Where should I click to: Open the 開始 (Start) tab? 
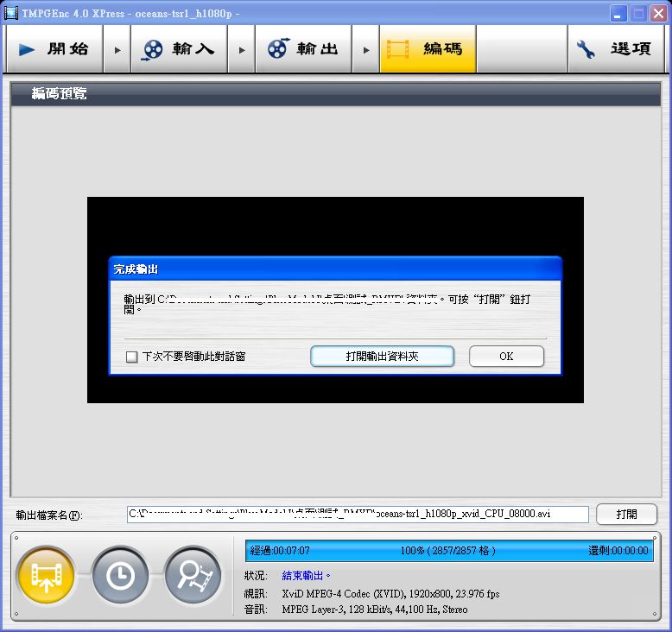[54, 49]
